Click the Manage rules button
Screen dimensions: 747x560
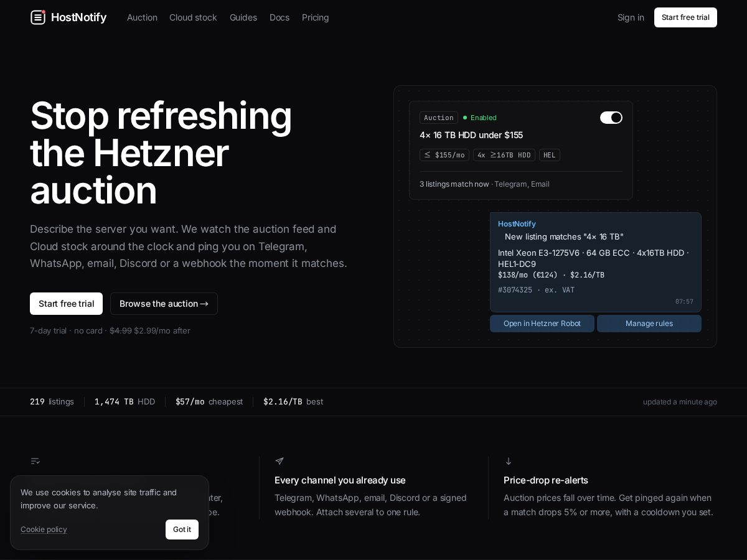649,324
